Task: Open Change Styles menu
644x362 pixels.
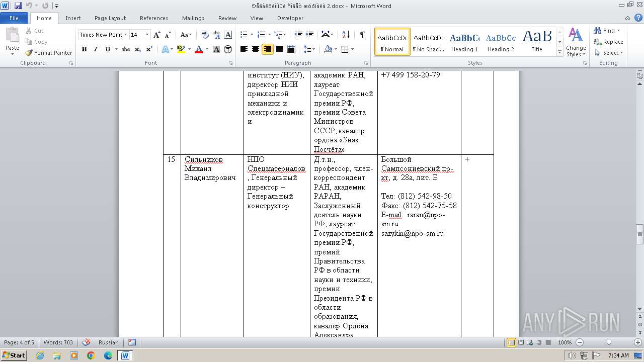Action: pyautogui.click(x=576, y=43)
